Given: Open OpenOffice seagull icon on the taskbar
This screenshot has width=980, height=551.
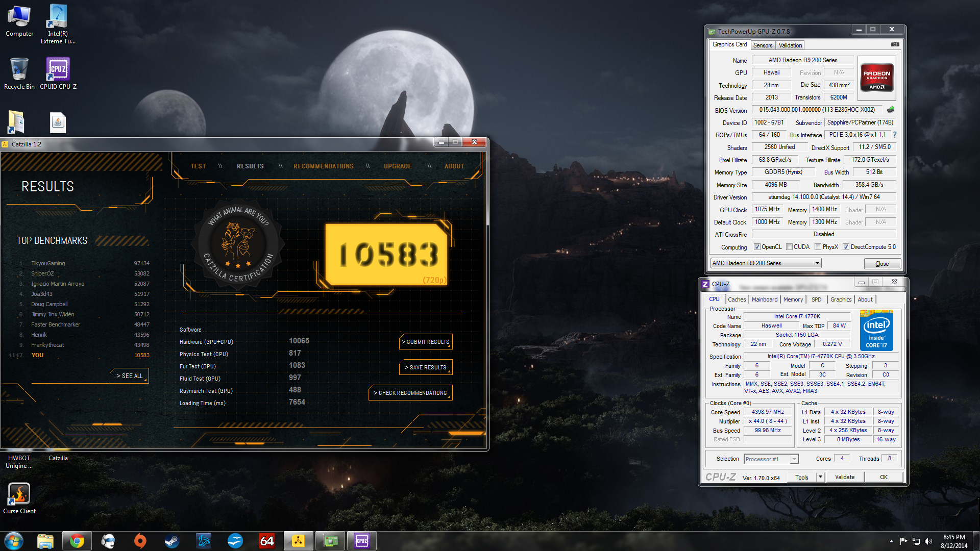Looking at the screenshot, I should (235, 541).
